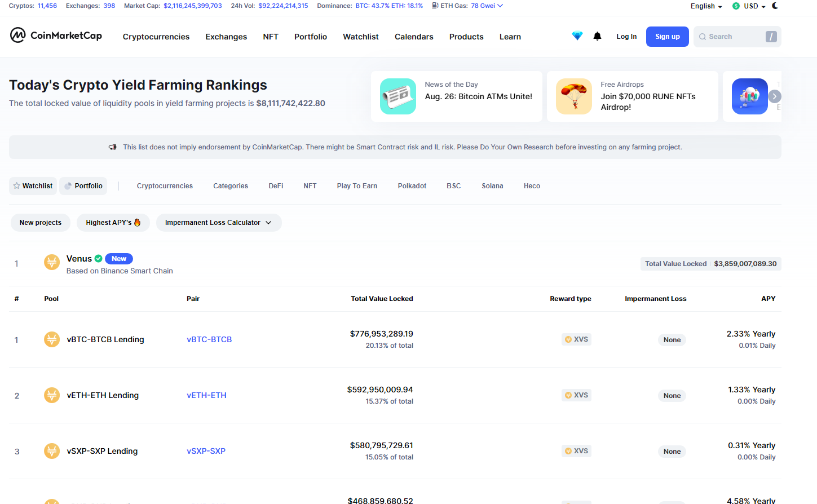Advance the news carousel with the arrow
817x504 pixels.
775,96
